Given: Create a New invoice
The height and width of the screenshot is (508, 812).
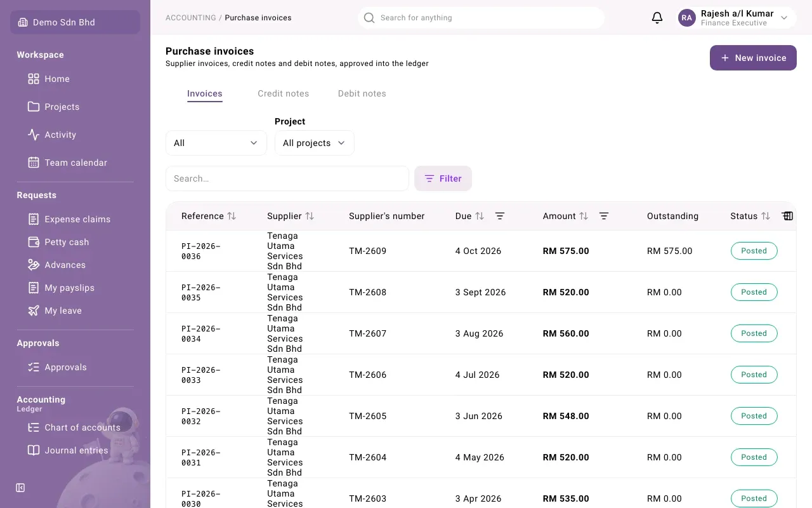Looking at the screenshot, I should (x=753, y=58).
